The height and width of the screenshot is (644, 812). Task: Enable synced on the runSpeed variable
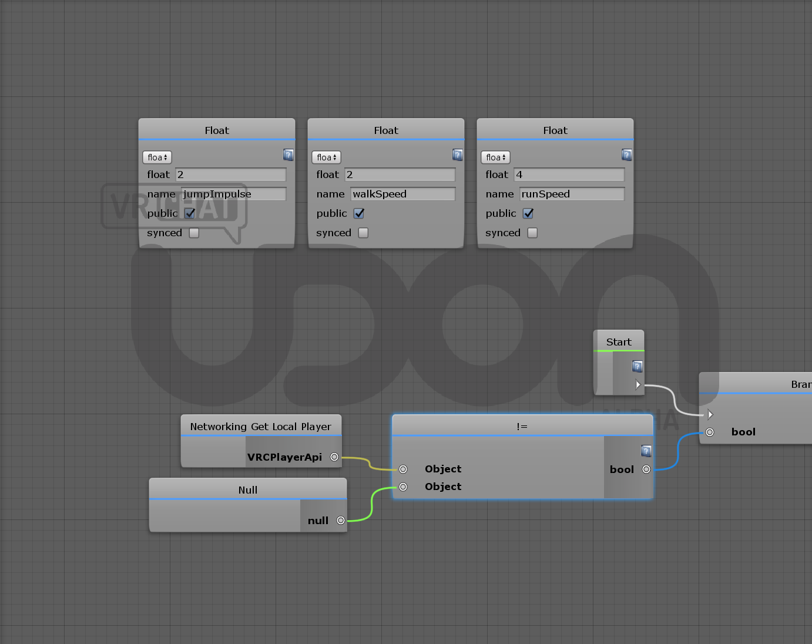point(532,233)
